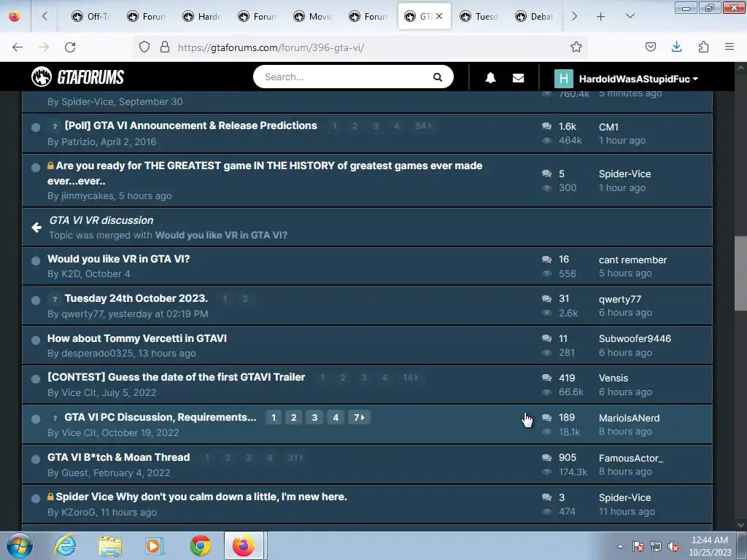Click the muted volume tray icon

673,547
